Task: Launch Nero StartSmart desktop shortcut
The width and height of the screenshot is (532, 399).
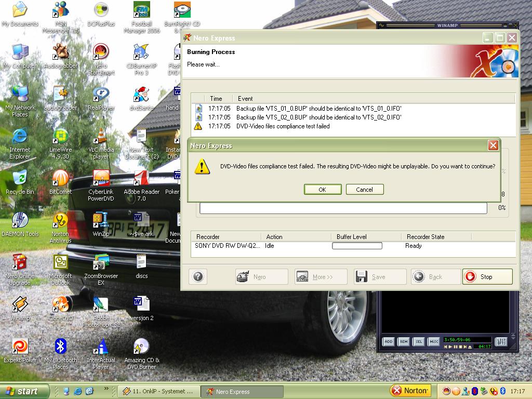Action: click(x=101, y=59)
